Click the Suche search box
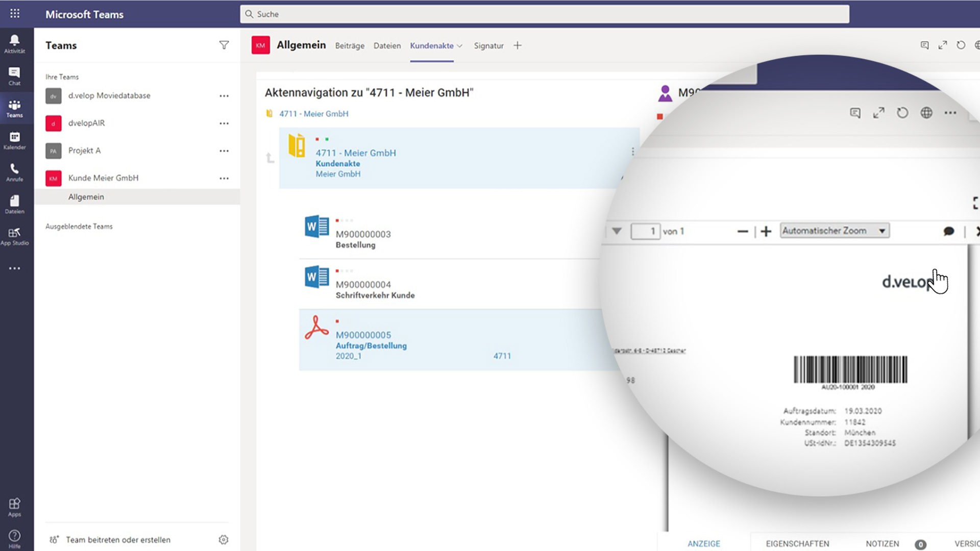Image resolution: width=980 pixels, height=551 pixels. (545, 14)
